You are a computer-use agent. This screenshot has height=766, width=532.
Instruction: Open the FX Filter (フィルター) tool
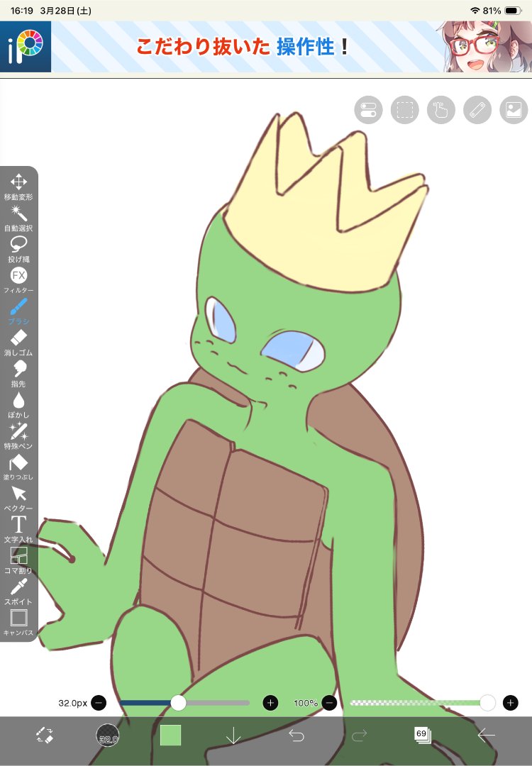tap(18, 280)
